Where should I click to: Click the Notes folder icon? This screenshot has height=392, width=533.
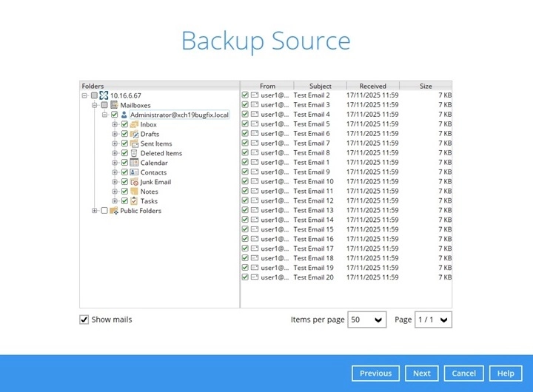point(134,192)
